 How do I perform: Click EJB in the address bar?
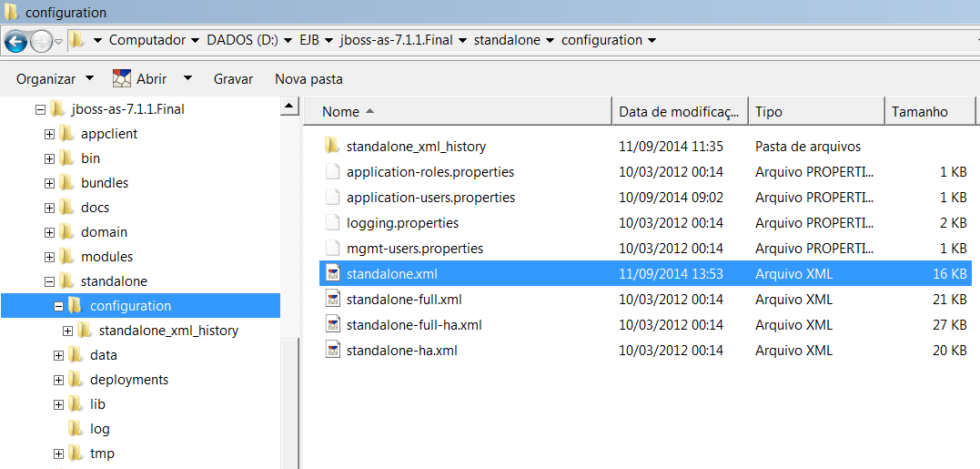click(308, 40)
